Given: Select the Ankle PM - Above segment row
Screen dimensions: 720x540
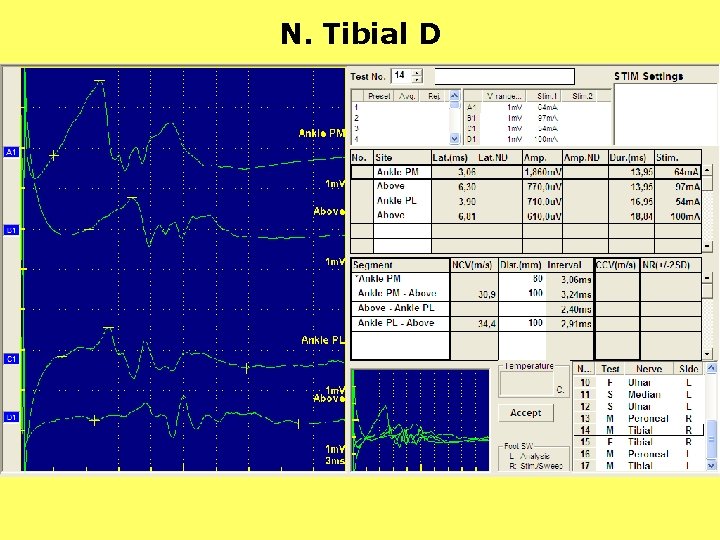Looking at the screenshot, I should [526, 293].
